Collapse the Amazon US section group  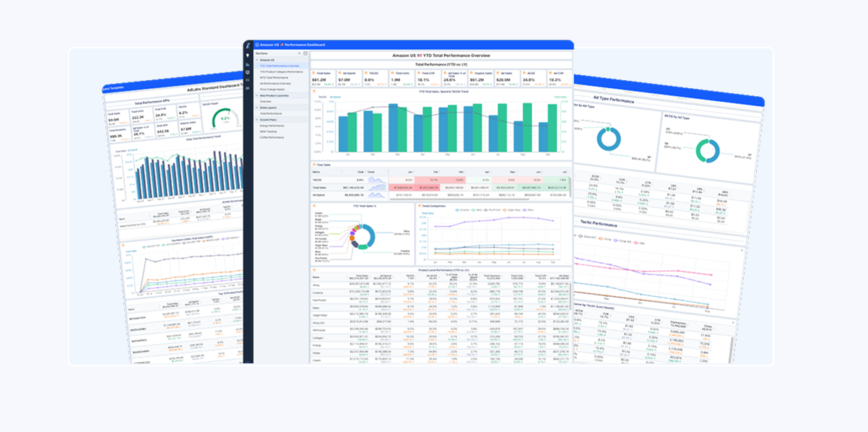[256, 60]
